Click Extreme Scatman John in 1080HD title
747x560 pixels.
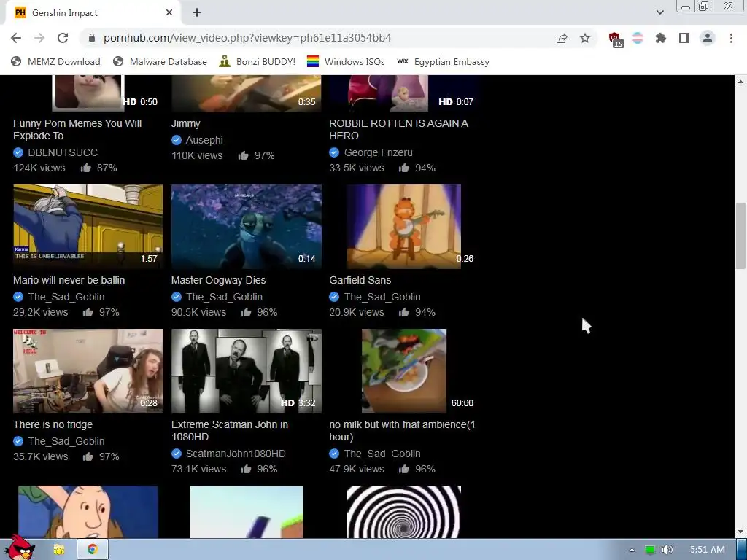(230, 430)
